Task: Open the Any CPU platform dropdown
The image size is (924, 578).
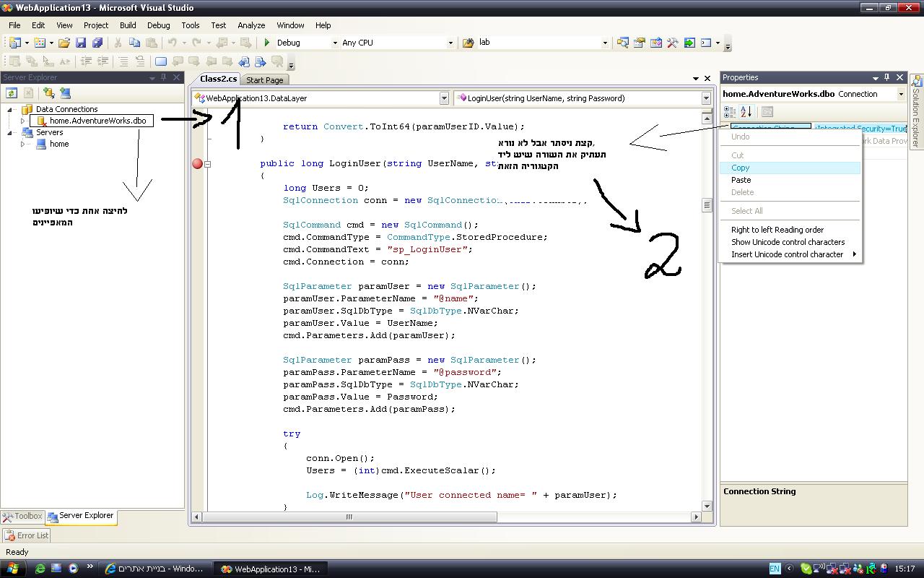Action: (450, 43)
